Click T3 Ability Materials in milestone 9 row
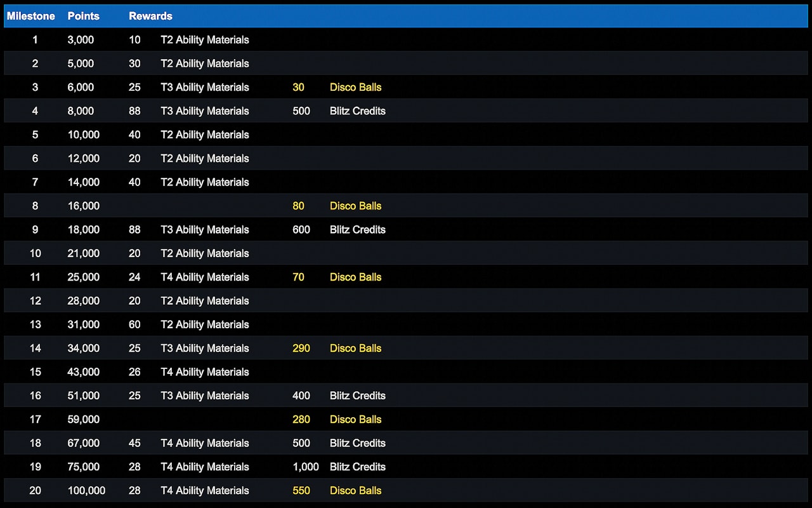The image size is (812, 508). [x=204, y=230]
